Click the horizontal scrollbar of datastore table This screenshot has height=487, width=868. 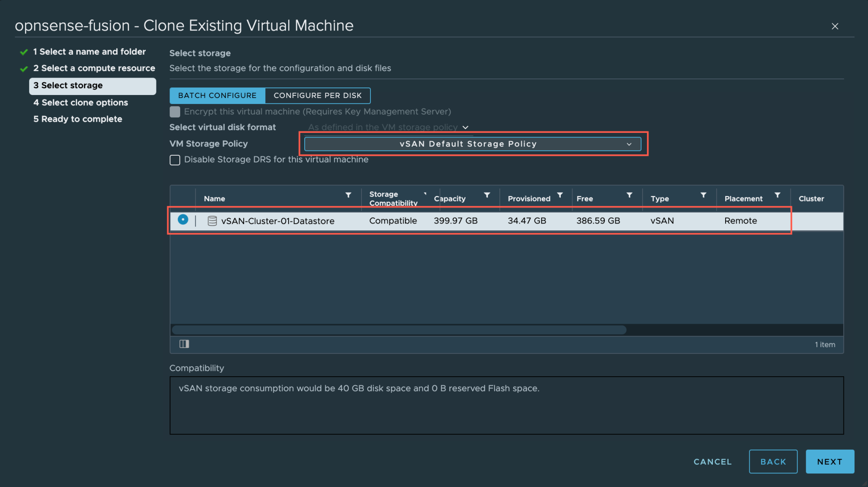(x=399, y=330)
